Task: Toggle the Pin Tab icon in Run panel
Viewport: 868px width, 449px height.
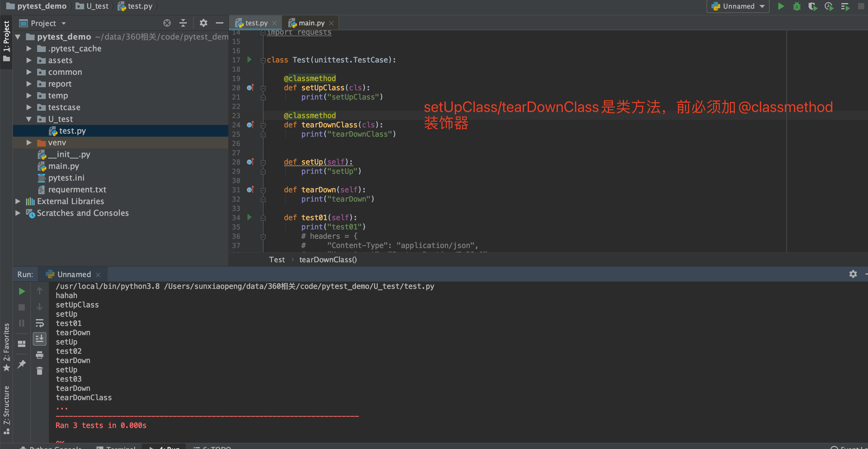Action: pyautogui.click(x=22, y=364)
